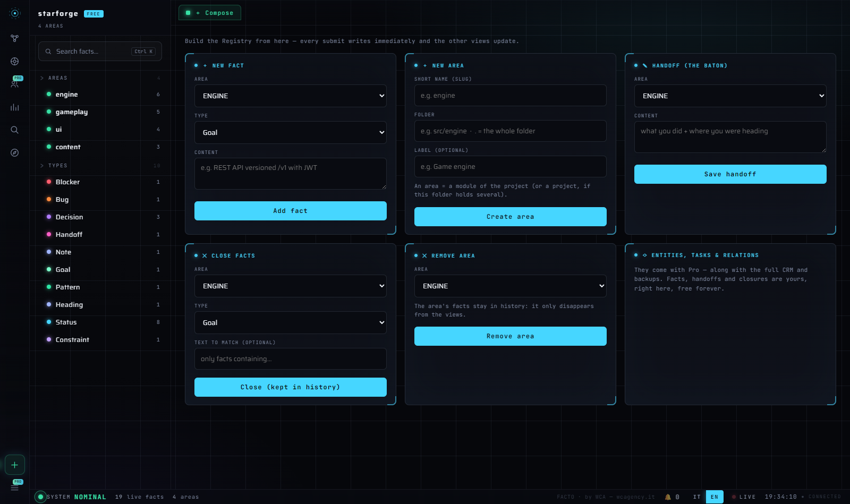This screenshot has width=850, height=504.
Task: Open the Type dropdown in Close Facts
Action: point(291,323)
